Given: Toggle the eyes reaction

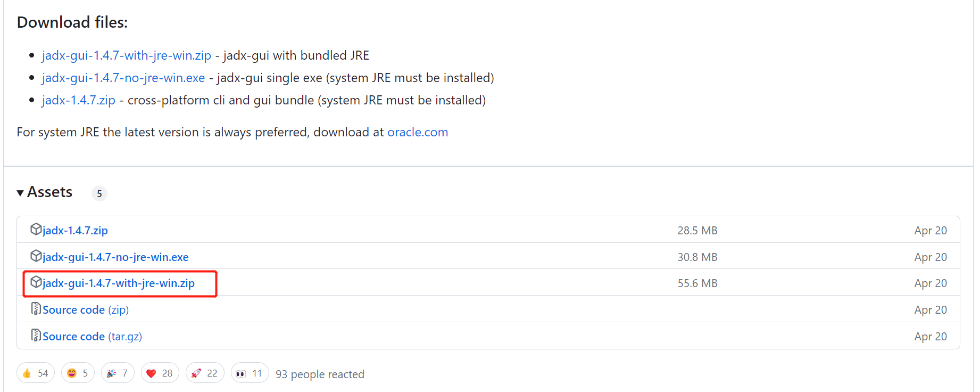Looking at the screenshot, I should (249, 373).
